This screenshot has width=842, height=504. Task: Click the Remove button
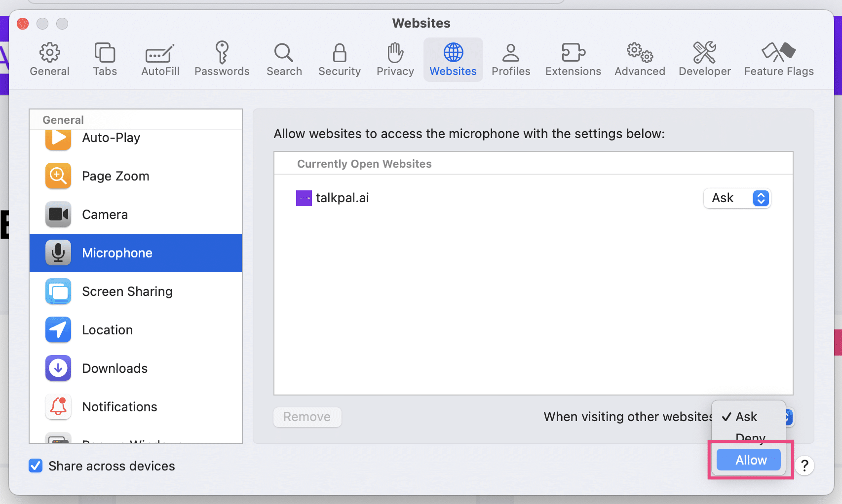click(307, 417)
